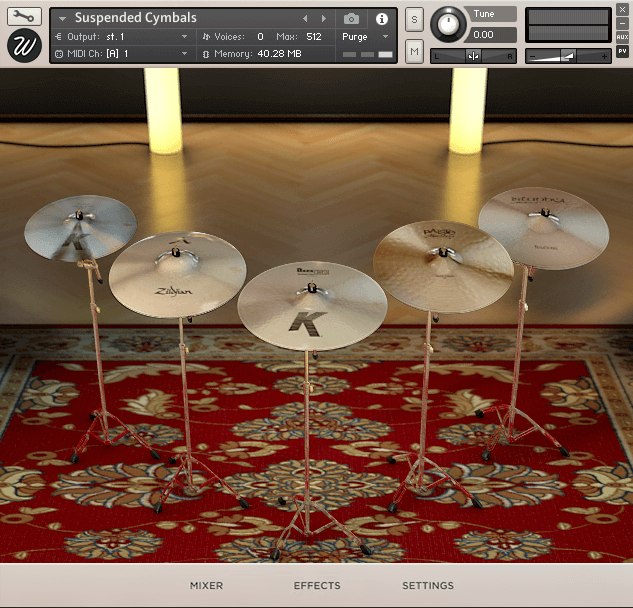
Task: Open the Purge dropdown menu
Action: [x=365, y=37]
